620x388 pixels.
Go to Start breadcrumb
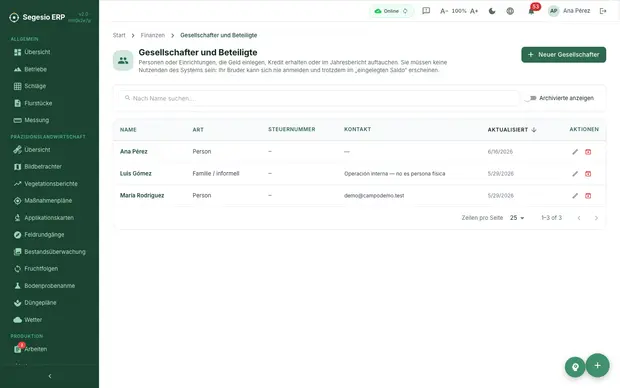[119, 35]
